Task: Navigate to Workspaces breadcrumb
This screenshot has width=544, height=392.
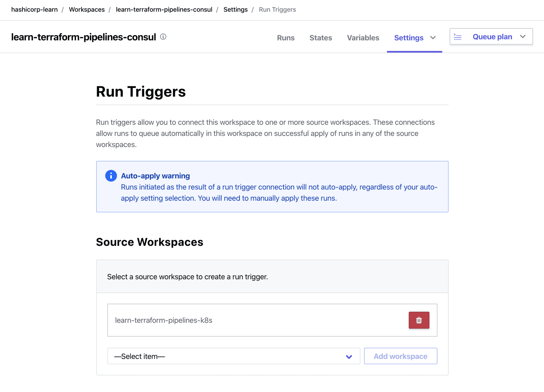Action: pyautogui.click(x=87, y=10)
